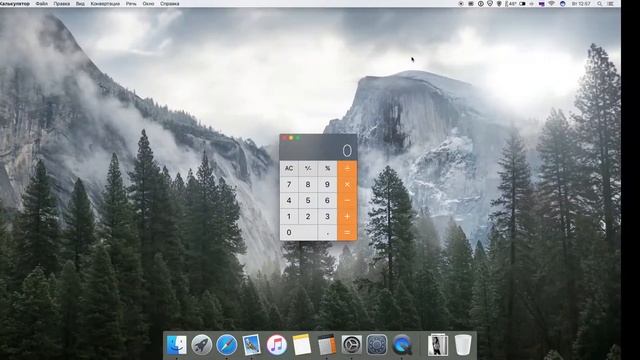Click the equals key
Screen dimensions: 640x360
(x=347, y=233)
